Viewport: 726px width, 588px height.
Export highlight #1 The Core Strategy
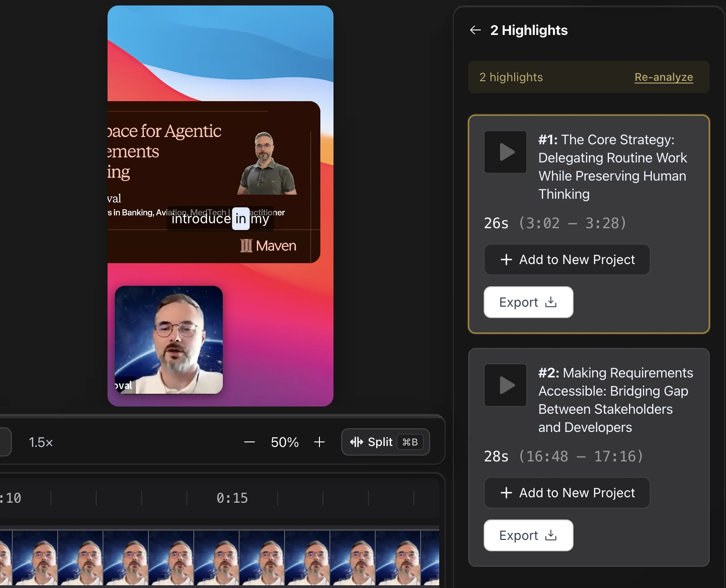click(x=529, y=302)
